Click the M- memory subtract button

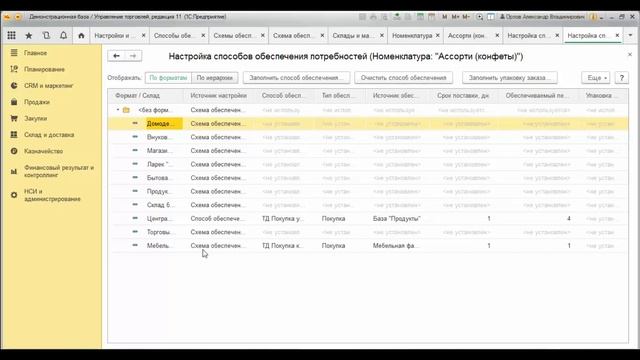coord(466,17)
